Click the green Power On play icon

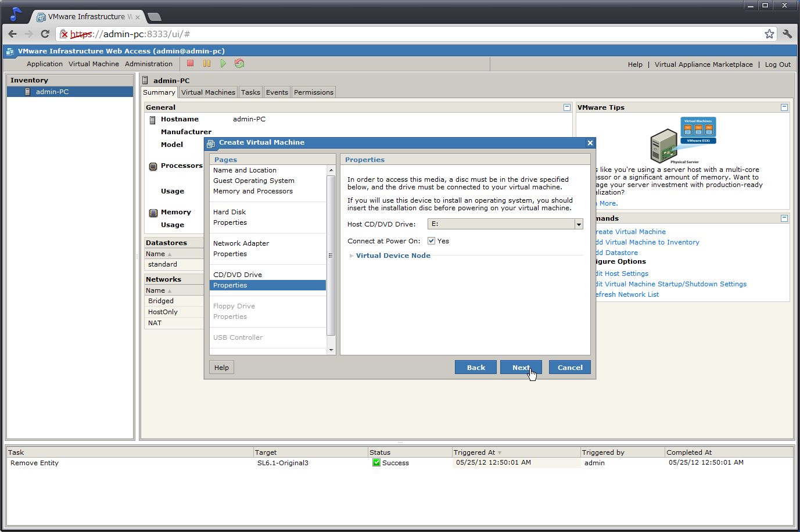223,63
